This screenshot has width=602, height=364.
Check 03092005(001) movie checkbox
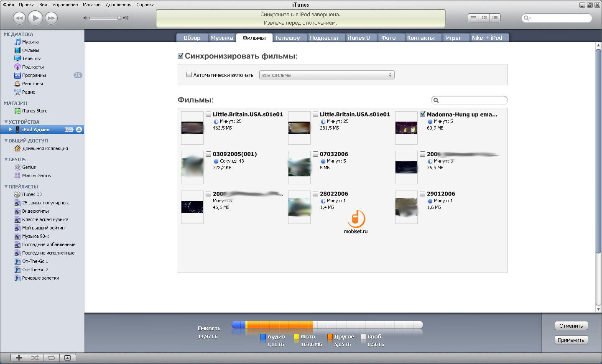click(208, 154)
